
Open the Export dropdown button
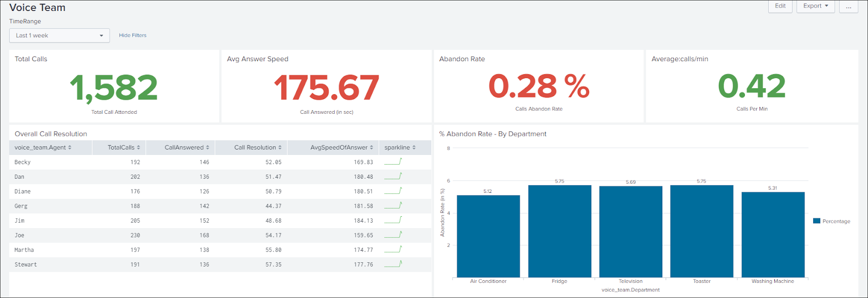(815, 6)
